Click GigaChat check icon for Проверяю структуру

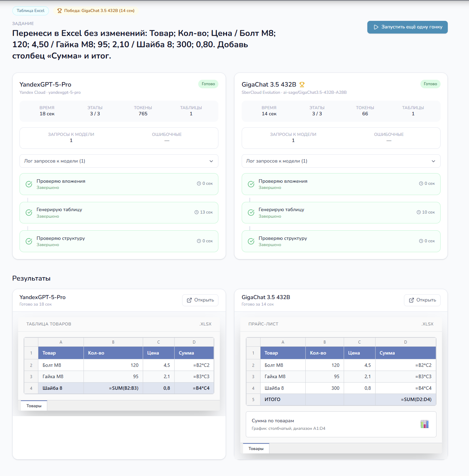click(x=251, y=241)
